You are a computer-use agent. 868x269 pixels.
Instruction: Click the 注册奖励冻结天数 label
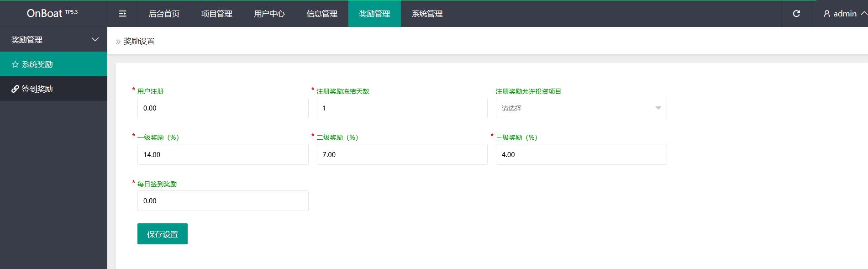click(x=343, y=91)
